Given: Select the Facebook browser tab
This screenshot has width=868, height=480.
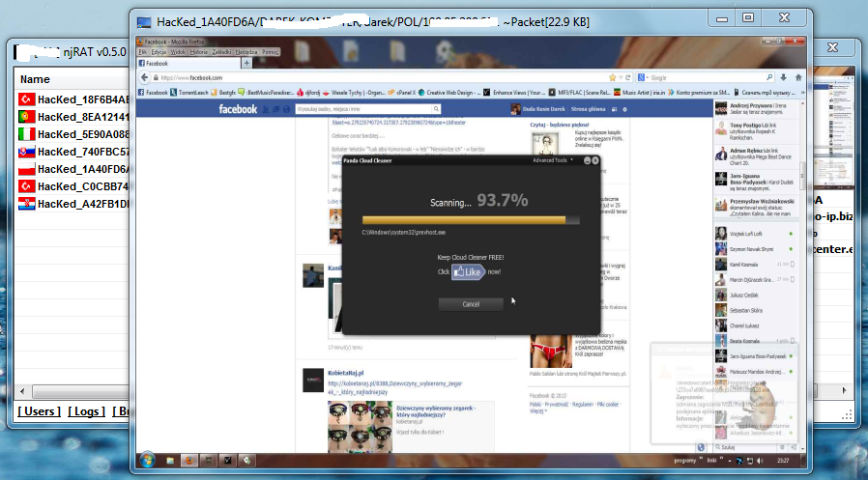Looking at the screenshot, I should coord(188,64).
